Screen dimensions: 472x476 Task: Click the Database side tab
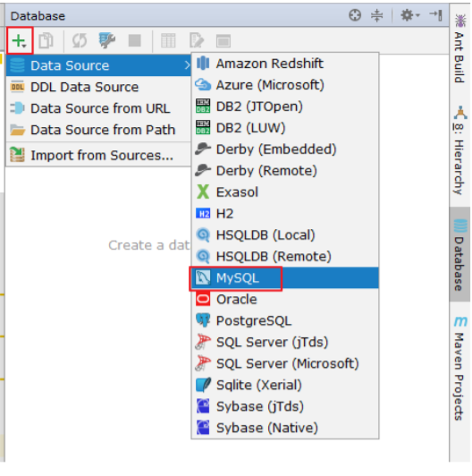point(459,254)
